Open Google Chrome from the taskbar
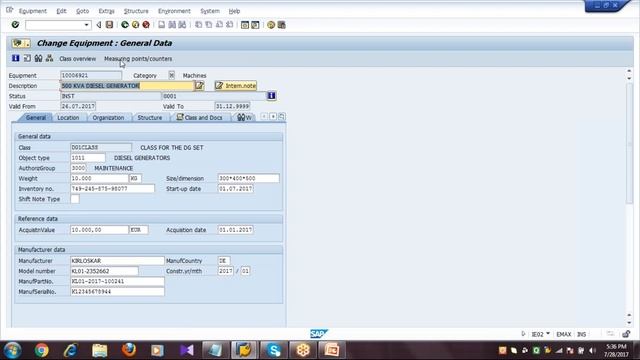Viewport: 640px width, 360px height. [41, 350]
